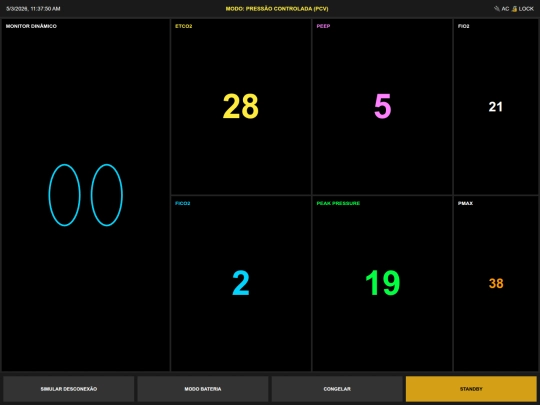The height and width of the screenshot is (405, 540).
Task: Click the AC status text
Action: 505,9
